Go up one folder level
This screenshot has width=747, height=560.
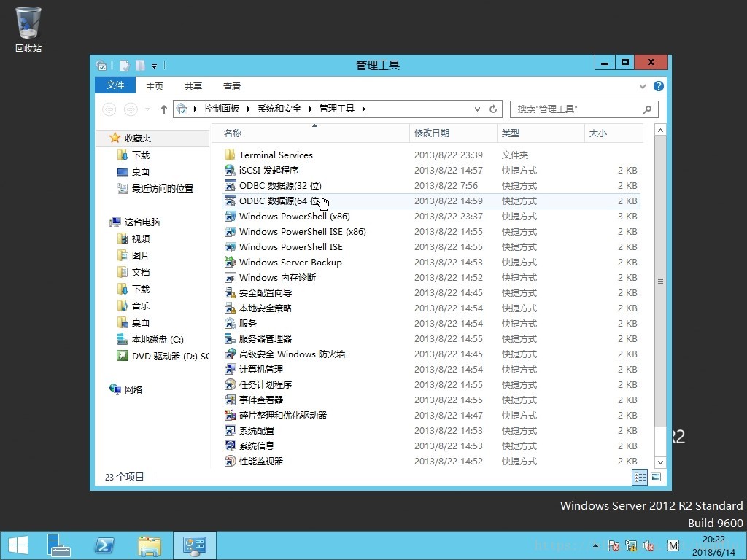pyautogui.click(x=164, y=109)
